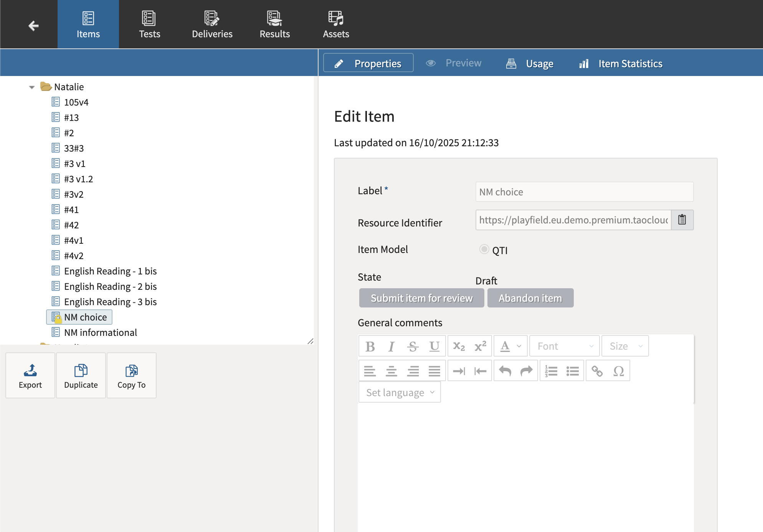
Task: Toggle bold formatting in comments editor
Action: pos(370,346)
